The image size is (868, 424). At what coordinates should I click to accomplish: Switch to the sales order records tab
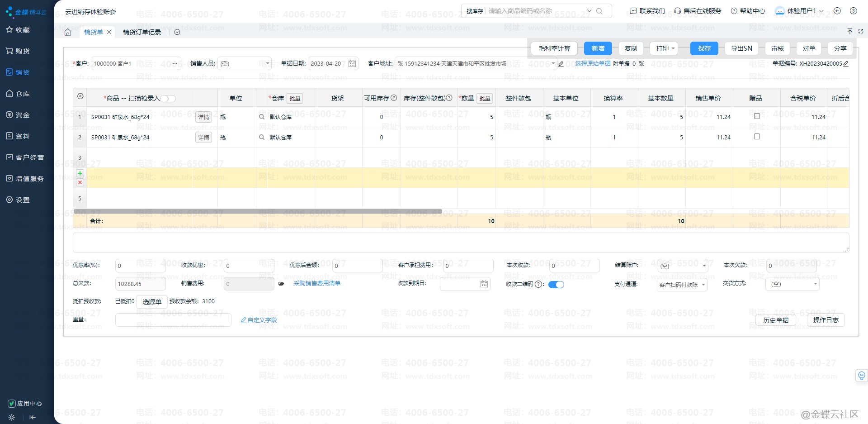point(142,32)
